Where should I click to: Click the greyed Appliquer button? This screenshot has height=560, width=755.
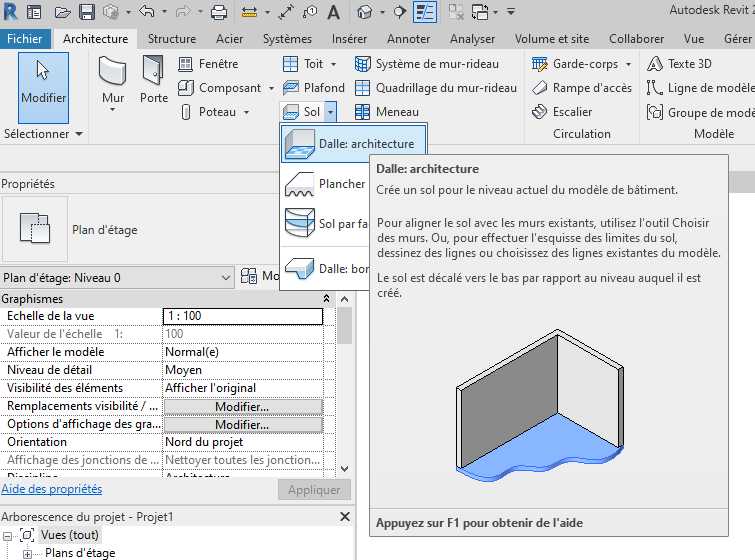coord(314,490)
